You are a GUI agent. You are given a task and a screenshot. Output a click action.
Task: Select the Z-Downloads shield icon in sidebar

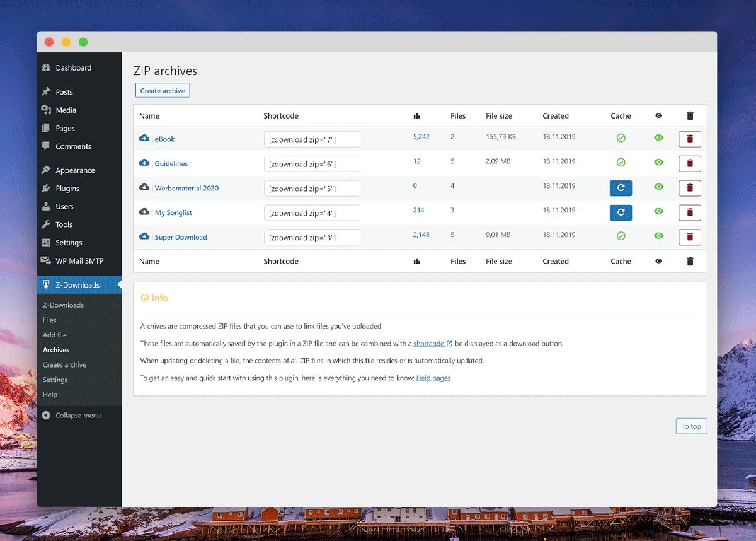[45, 284]
